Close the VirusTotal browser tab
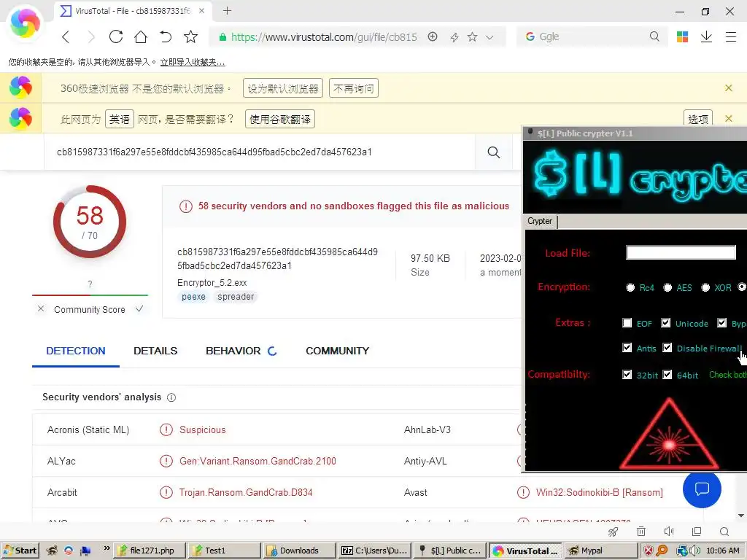The image size is (747, 560). 202,10
